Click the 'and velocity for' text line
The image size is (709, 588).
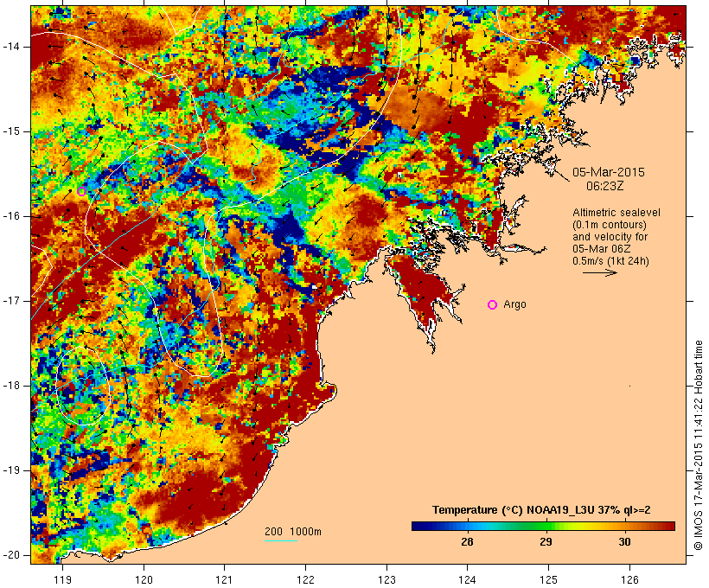point(610,237)
